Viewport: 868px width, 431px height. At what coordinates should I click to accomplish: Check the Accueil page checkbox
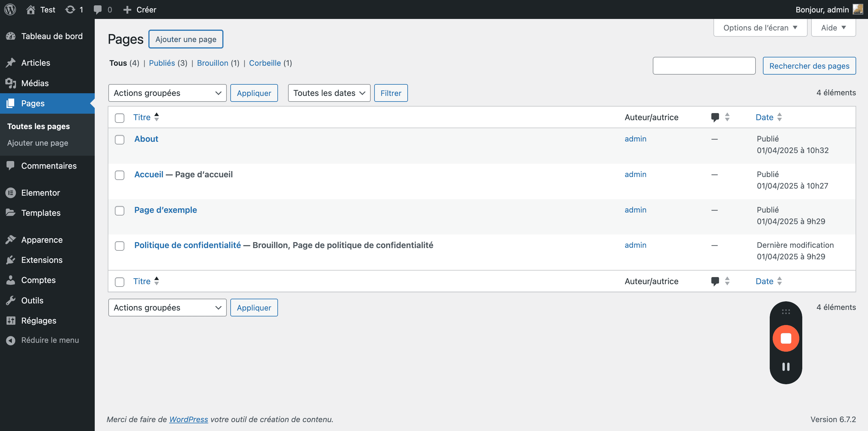coord(120,175)
